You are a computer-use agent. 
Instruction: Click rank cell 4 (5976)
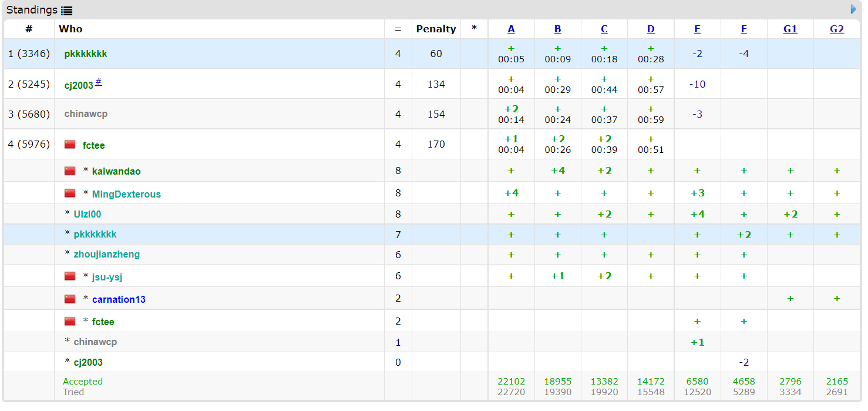[x=29, y=144]
